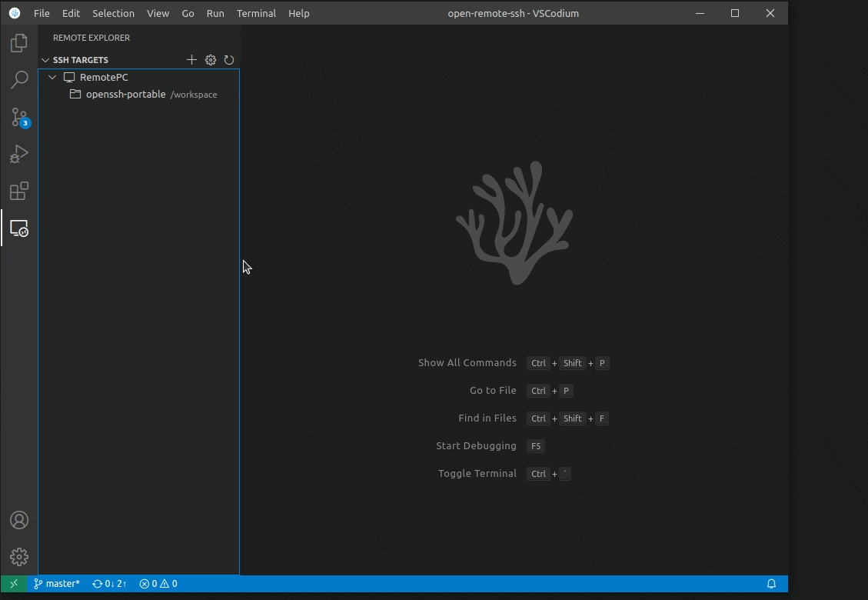868x600 pixels.
Task: Open the Accounts icon
Action: point(18,520)
